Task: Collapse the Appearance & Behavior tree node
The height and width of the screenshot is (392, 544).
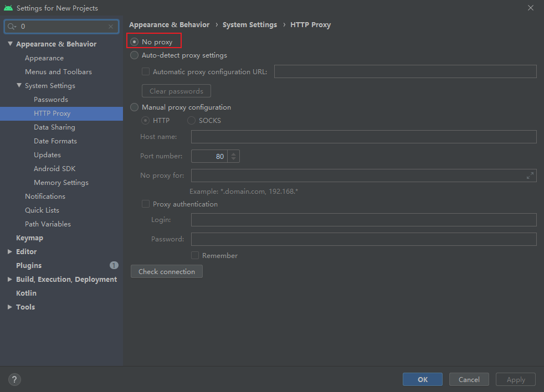Action: coord(10,44)
